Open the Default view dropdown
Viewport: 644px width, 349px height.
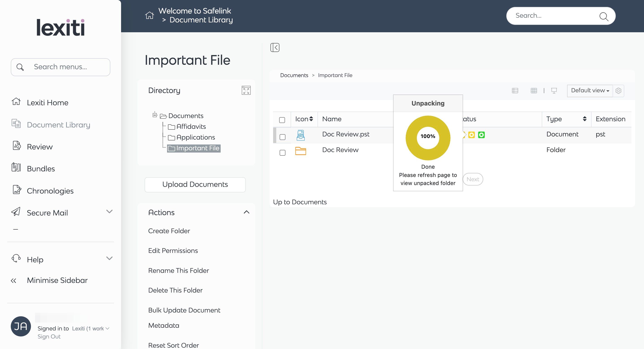(590, 91)
